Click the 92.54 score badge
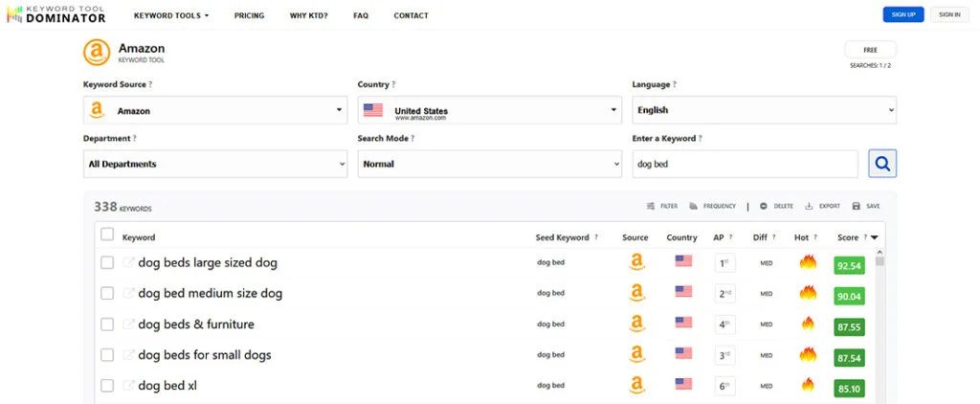The height and width of the screenshot is (404, 980). click(x=850, y=266)
